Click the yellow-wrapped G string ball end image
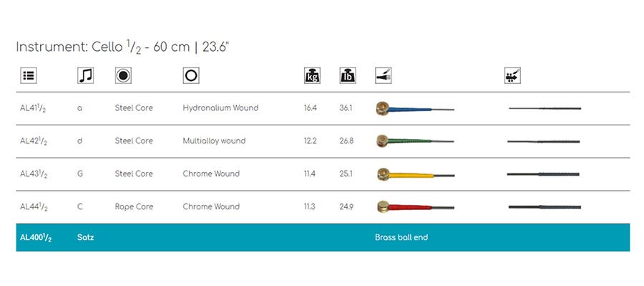Image resolution: width=644 pixels, height=286 pixels. point(416,174)
